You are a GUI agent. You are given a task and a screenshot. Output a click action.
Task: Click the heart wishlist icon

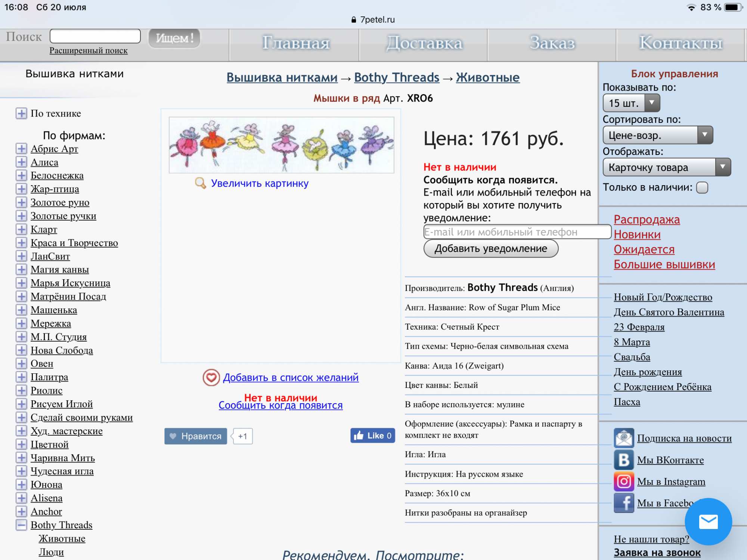[211, 377]
